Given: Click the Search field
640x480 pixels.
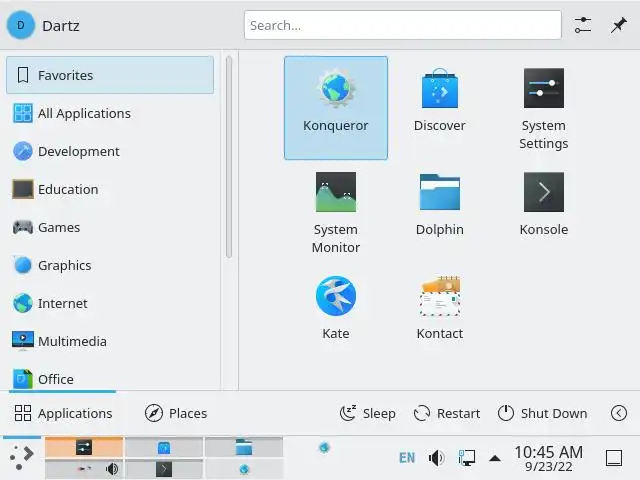Looking at the screenshot, I should click(x=402, y=25).
